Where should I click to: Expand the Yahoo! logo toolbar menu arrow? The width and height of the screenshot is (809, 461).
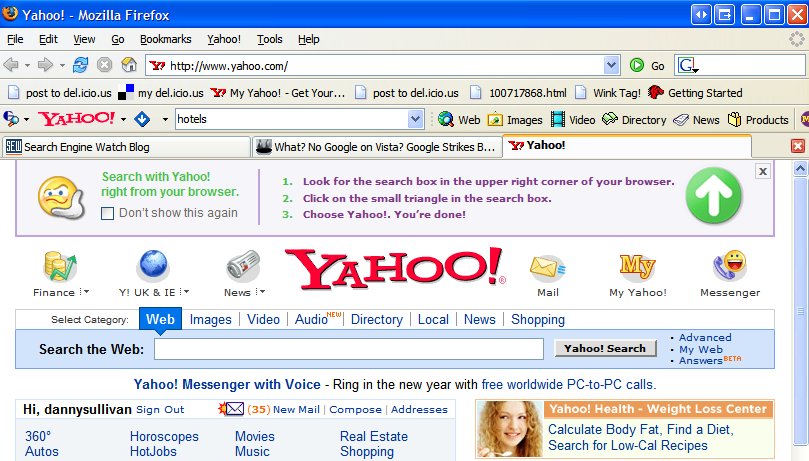pos(123,119)
